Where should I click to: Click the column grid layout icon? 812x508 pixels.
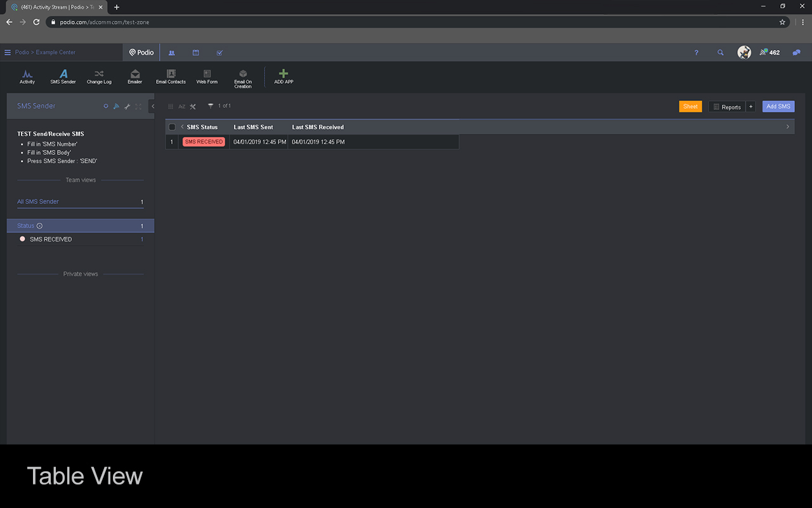[171, 107]
